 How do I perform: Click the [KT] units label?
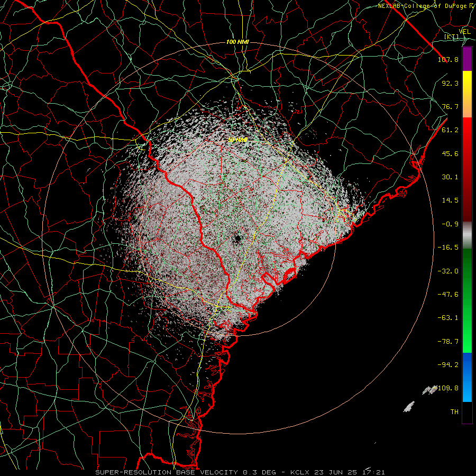(451, 36)
